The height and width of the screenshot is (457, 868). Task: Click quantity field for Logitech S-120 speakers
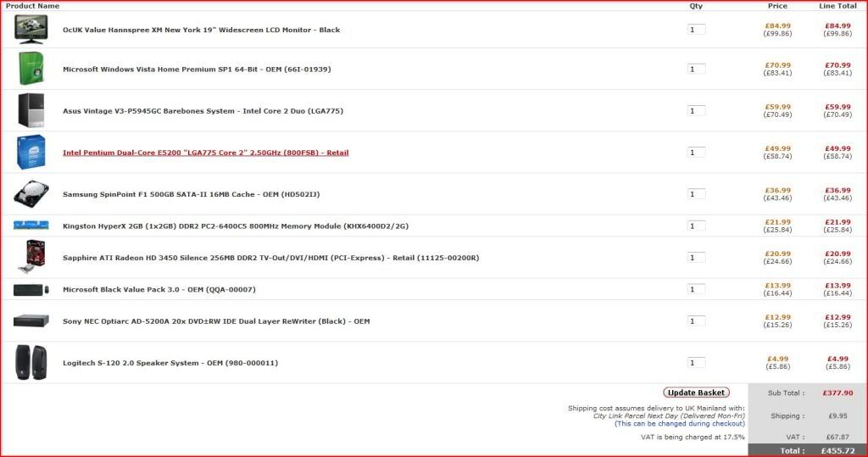coord(696,363)
